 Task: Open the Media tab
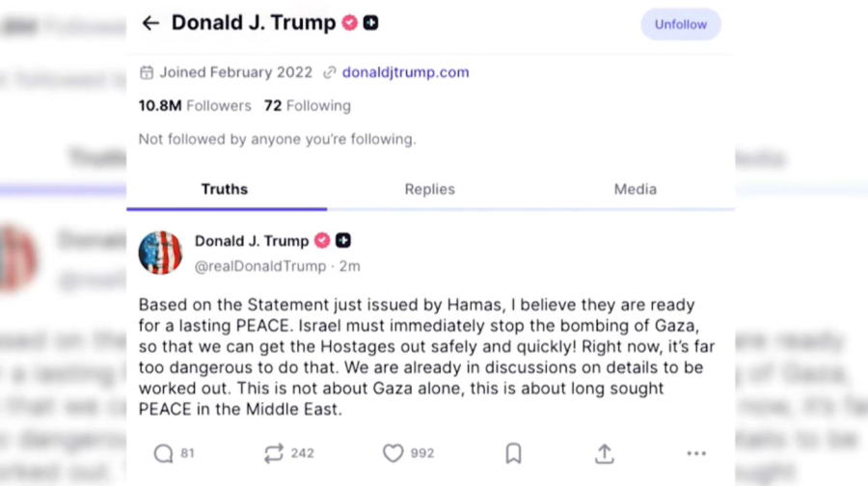point(635,189)
